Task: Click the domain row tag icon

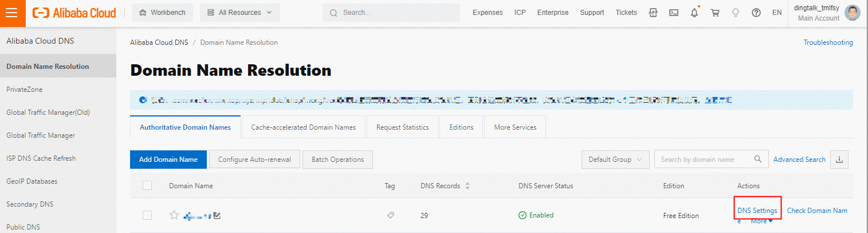Action: (x=391, y=215)
